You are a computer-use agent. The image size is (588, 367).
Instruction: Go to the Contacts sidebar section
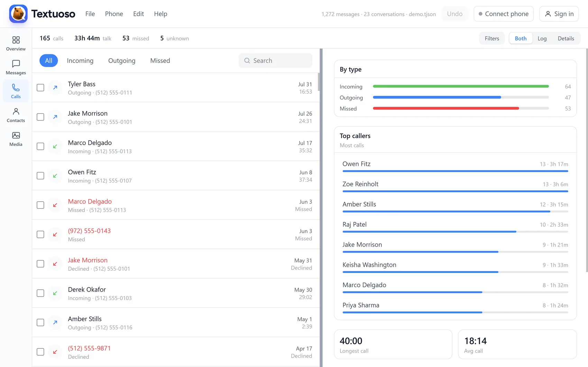pyautogui.click(x=16, y=115)
